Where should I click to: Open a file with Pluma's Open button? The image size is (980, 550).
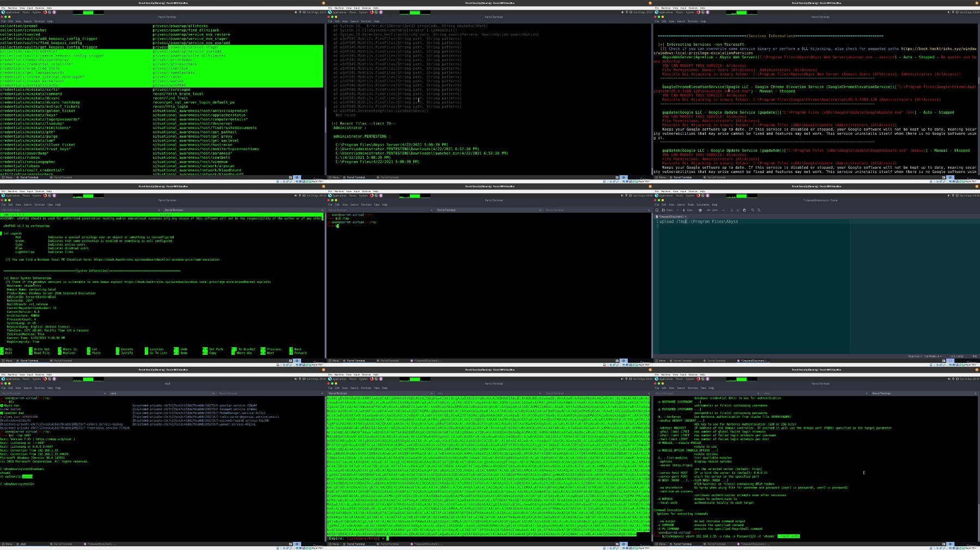pos(667,210)
